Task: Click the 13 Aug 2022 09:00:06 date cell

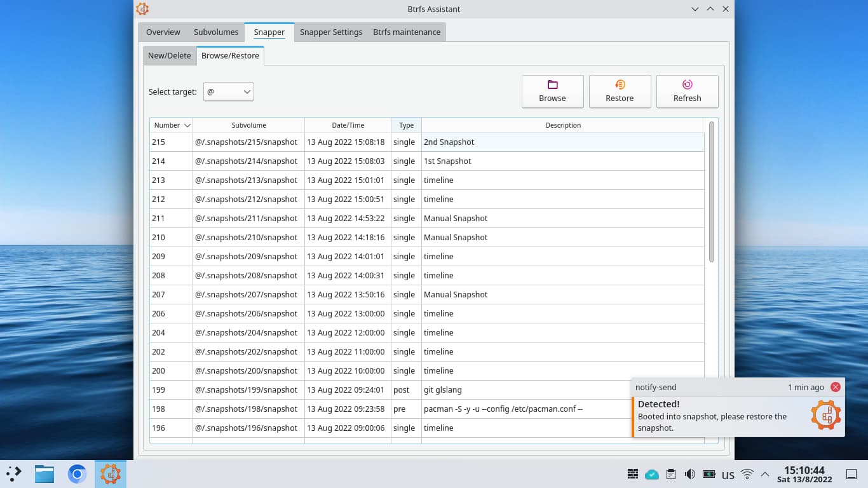Action: [x=348, y=428]
